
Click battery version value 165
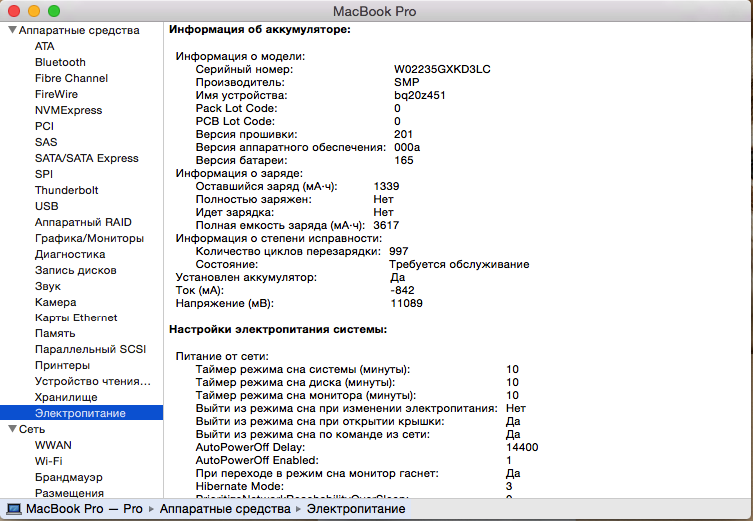coord(403,160)
